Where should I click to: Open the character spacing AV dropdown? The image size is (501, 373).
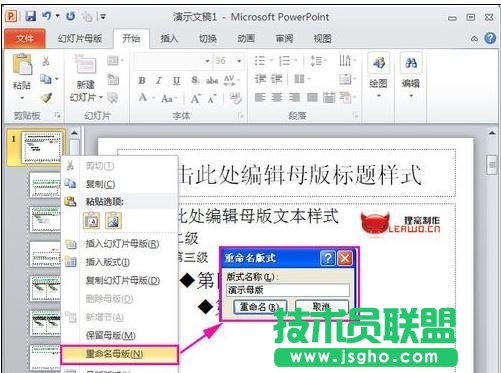click(x=231, y=80)
